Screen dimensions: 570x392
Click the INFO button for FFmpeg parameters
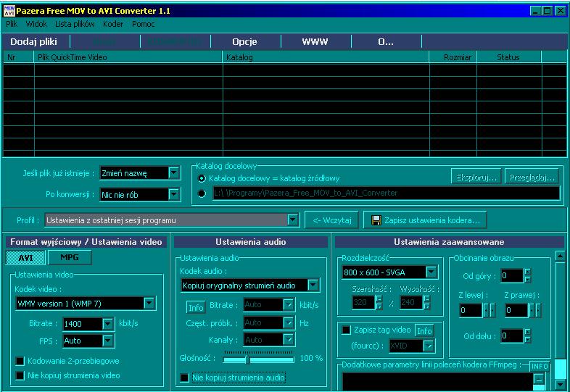[x=540, y=366]
